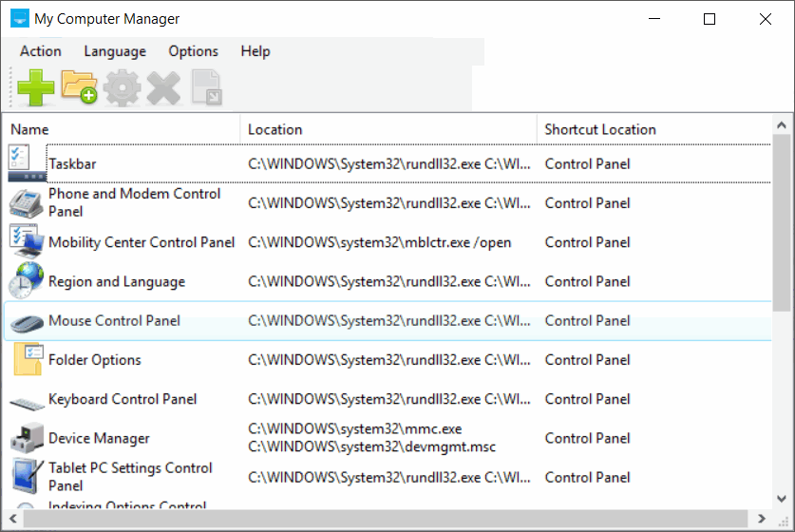Image resolution: width=795 pixels, height=532 pixels.
Task: Click the horizontal scrollbar right arrow
Action: click(x=762, y=519)
